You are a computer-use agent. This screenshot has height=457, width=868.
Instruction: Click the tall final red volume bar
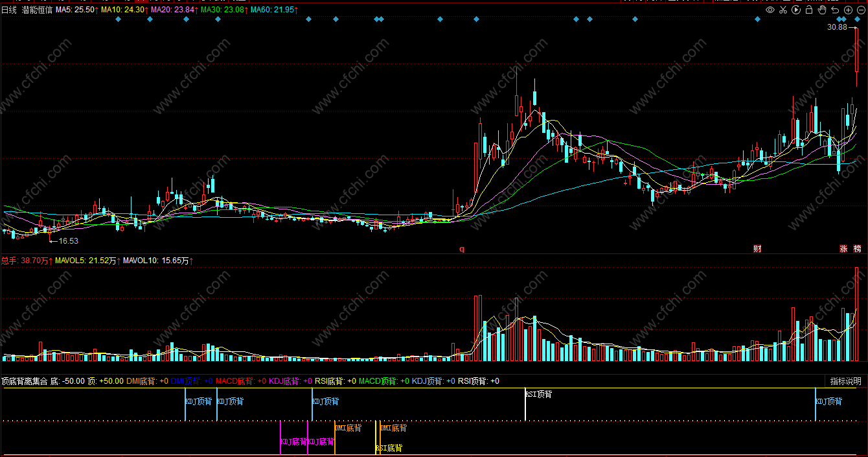tap(857, 314)
